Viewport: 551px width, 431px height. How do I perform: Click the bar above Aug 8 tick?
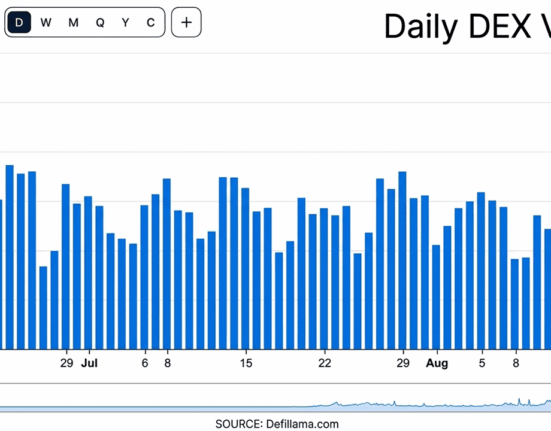(x=515, y=304)
